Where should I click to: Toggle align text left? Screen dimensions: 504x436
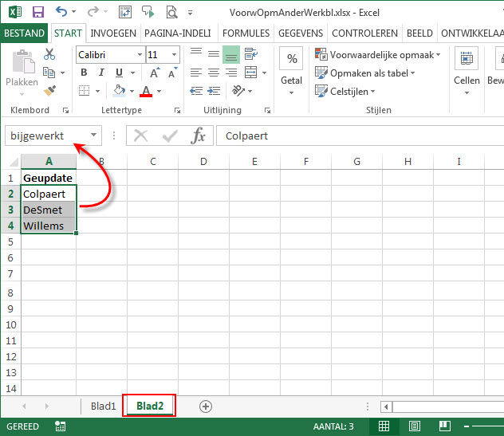coord(196,73)
